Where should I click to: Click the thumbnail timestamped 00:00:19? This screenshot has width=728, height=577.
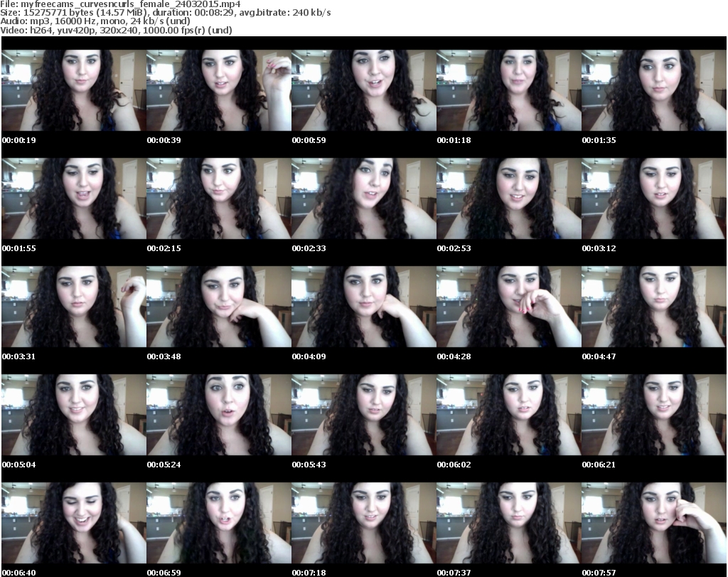click(x=74, y=90)
